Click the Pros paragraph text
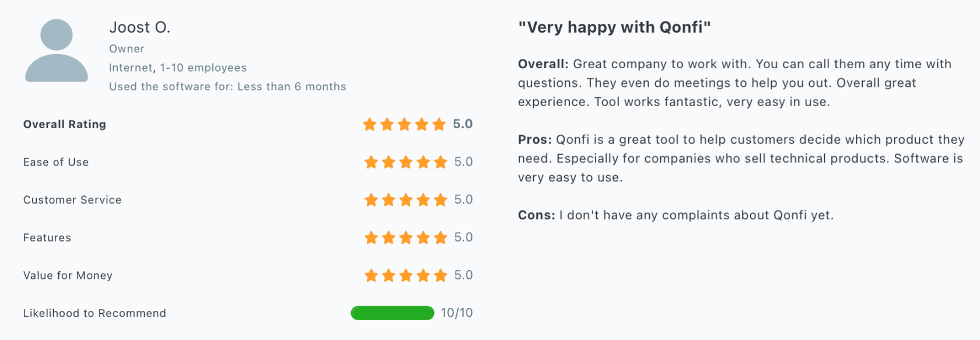 tap(741, 159)
